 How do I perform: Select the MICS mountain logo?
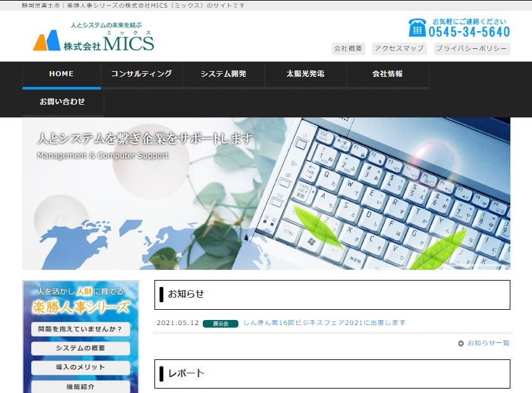click(46, 40)
